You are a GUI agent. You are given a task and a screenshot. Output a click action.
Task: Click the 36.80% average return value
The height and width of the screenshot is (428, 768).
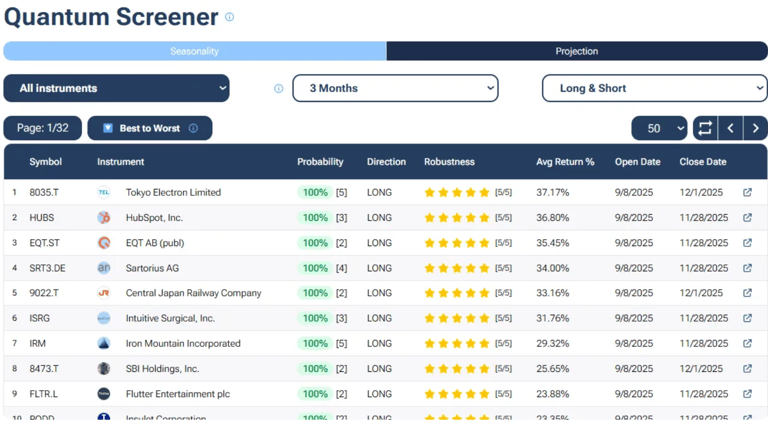552,217
